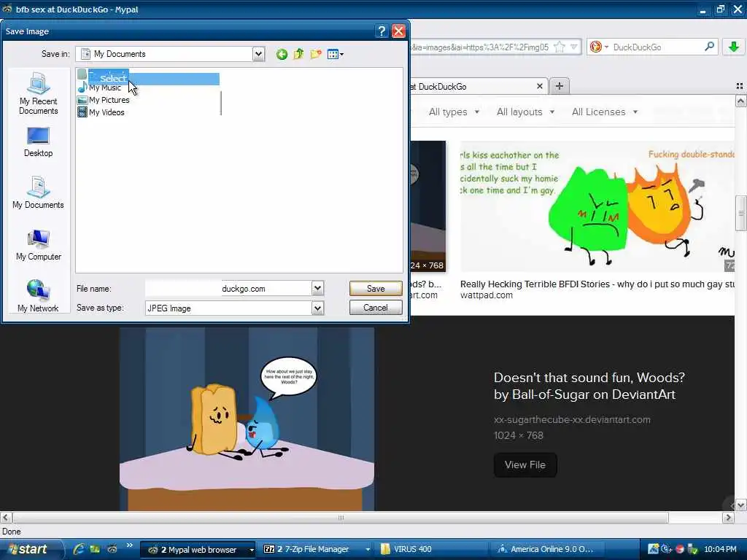747x560 pixels.
Task: Close the Save Image dialog with X
Action: 398,31
